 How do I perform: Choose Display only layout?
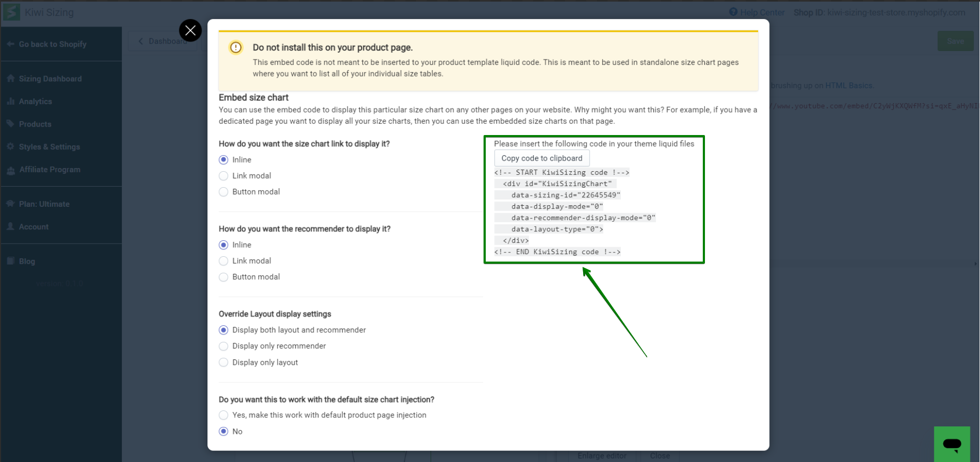click(x=223, y=362)
